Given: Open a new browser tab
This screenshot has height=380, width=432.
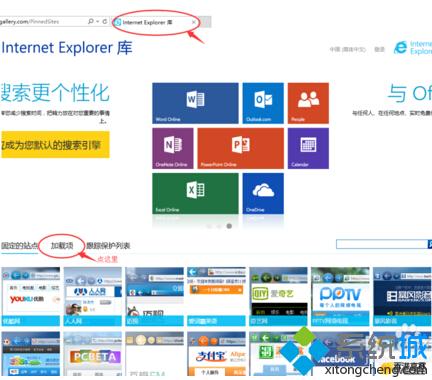Looking at the screenshot, I should (206, 22).
